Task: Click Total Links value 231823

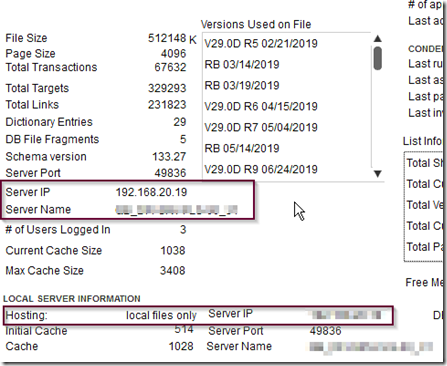Action: click(167, 105)
